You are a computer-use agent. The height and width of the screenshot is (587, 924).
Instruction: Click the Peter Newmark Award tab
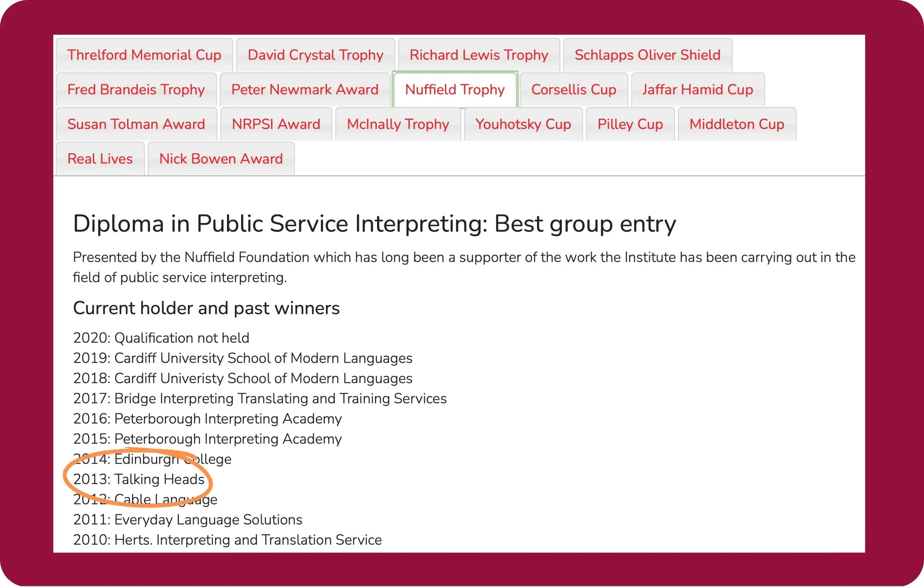click(x=305, y=89)
